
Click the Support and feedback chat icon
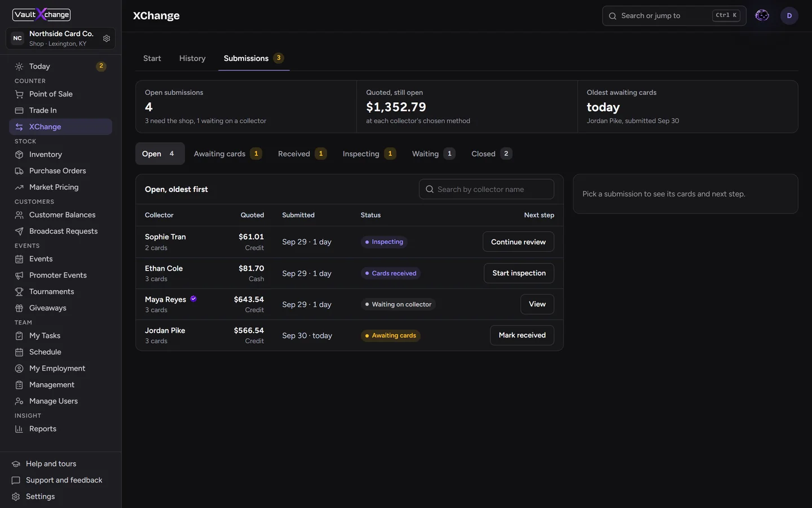pos(16,480)
